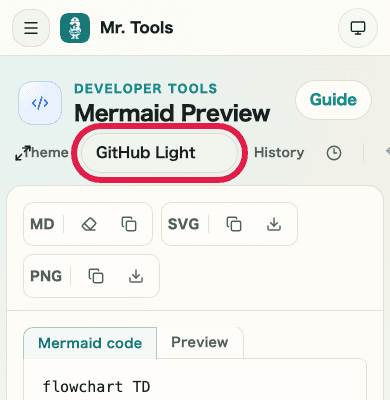Click the History label
Viewport: 390px width, 400px height.
279,153
